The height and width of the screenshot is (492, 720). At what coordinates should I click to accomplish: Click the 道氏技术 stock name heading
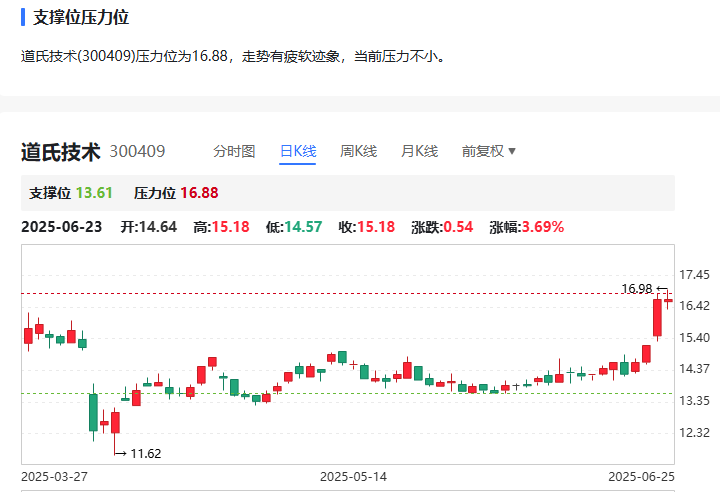(x=61, y=152)
